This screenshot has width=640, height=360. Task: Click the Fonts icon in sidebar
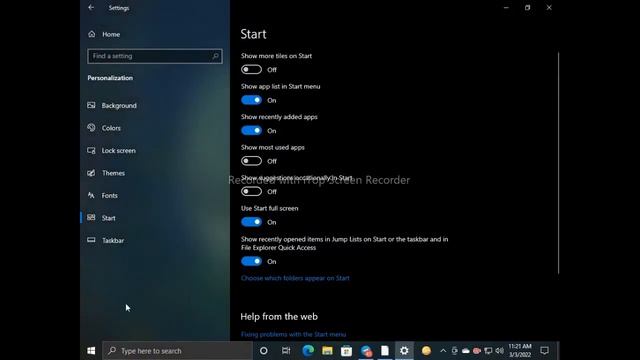[x=91, y=196]
